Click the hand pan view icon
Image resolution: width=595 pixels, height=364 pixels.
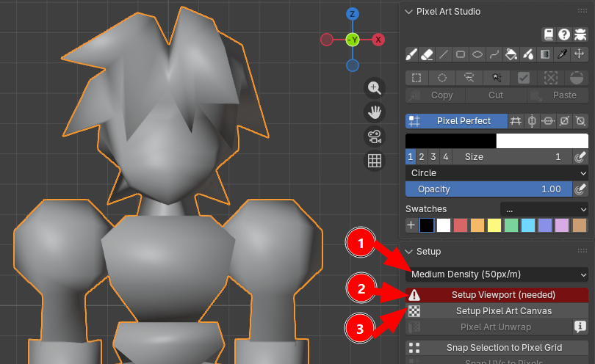pos(375,112)
